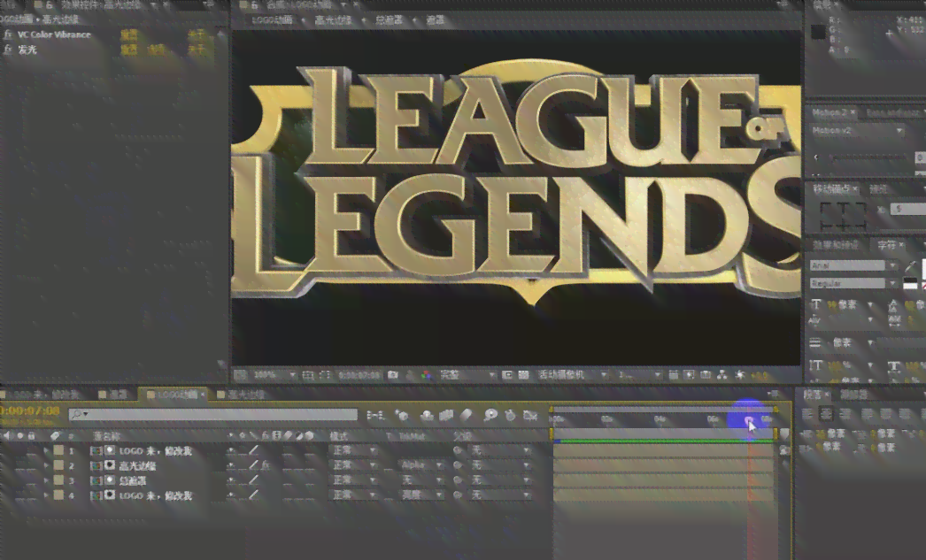The image size is (926, 560).
Task: Toggle mask and shape path visibility in the viewer
Action: (x=325, y=375)
